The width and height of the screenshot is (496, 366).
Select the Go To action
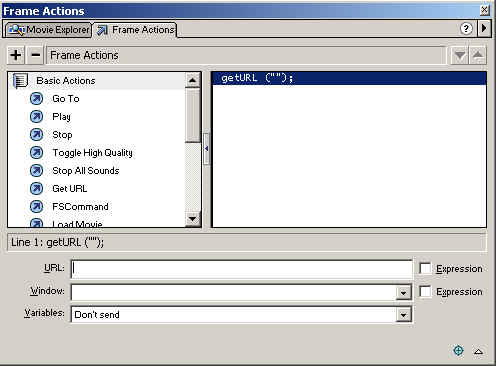tap(66, 99)
